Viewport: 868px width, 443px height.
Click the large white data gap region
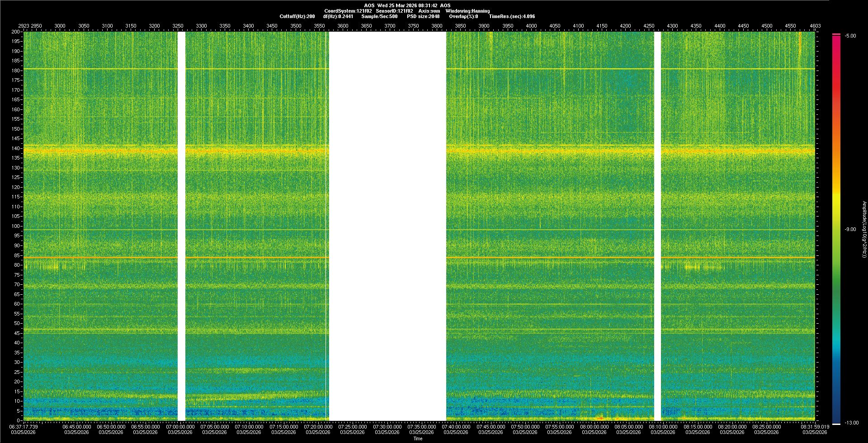tap(387, 226)
